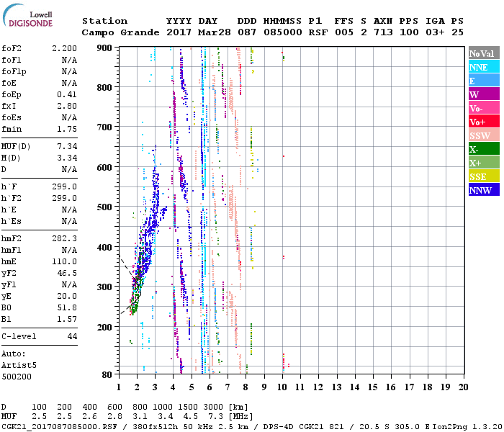Click the MUF 4.5 MHz table value
This screenshot has width=504, height=432.
(190, 417)
